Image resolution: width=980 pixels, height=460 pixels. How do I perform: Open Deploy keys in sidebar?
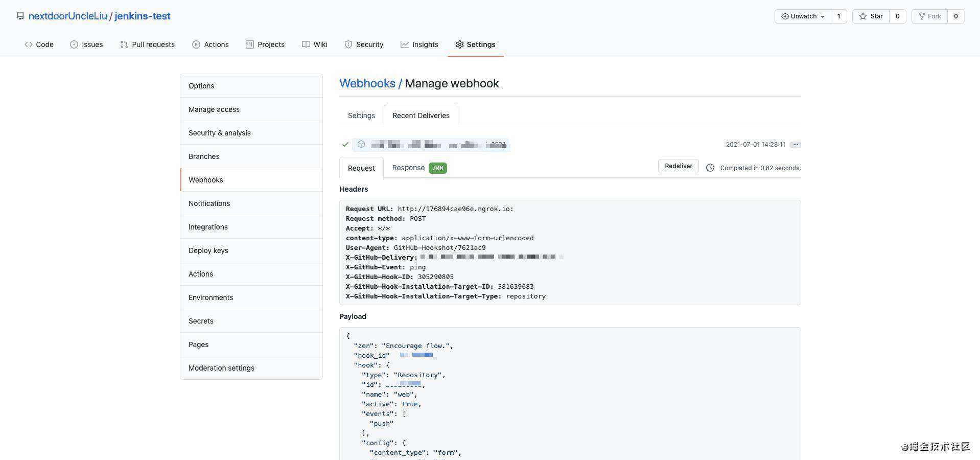click(251, 250)
